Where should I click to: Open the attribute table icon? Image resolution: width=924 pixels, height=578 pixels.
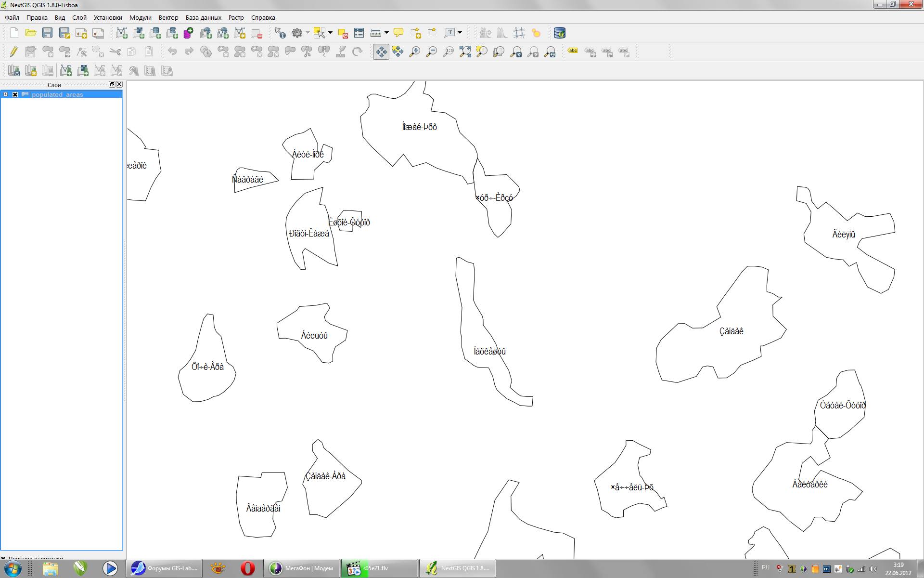point(359,33)
